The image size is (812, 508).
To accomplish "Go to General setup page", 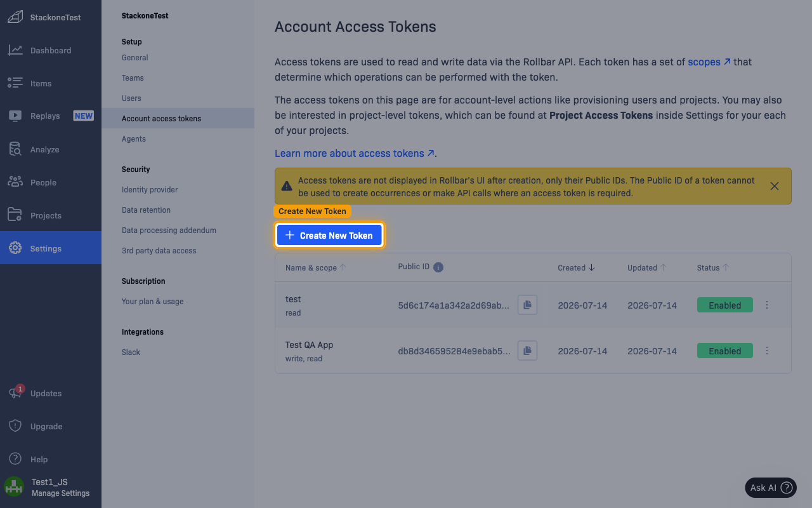I will point(135,58).
